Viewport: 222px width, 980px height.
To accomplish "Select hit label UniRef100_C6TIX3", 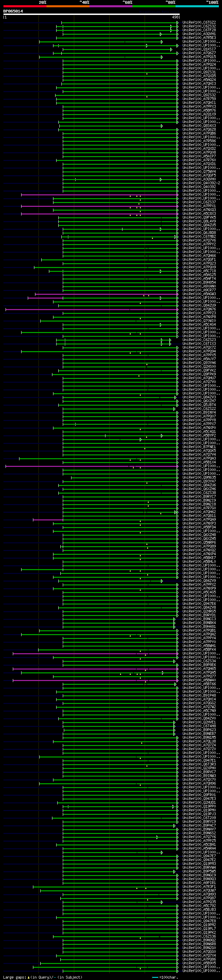I will 199,344.
